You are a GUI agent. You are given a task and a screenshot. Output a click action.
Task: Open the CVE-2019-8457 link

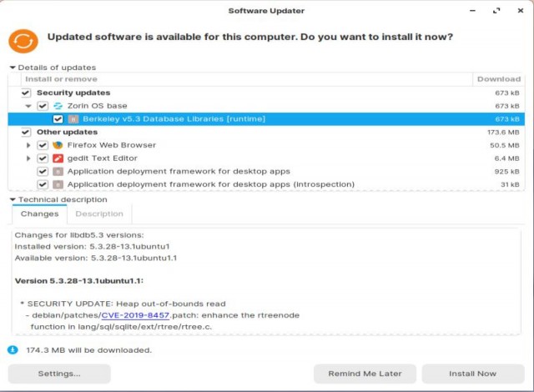pos(135,315)
